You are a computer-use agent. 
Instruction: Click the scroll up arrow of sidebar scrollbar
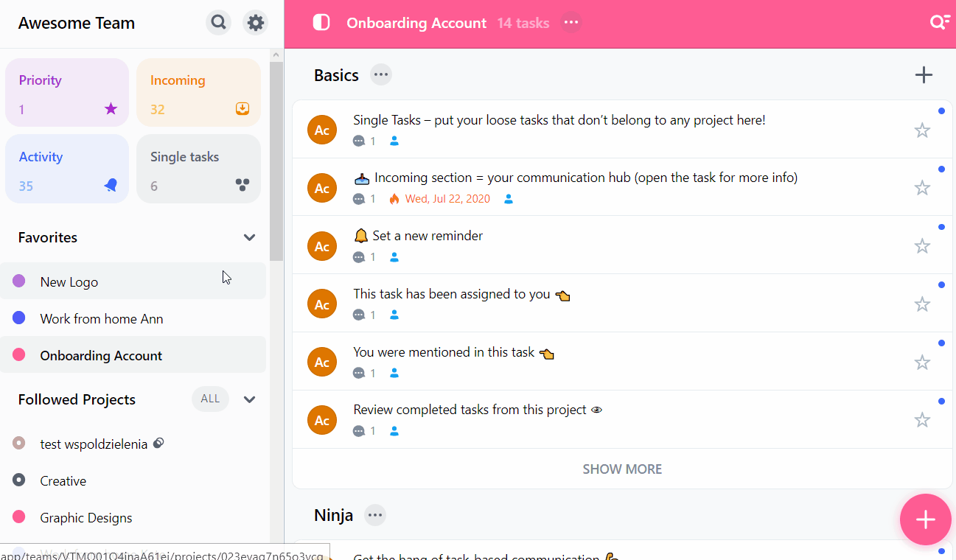pos(276,55)
